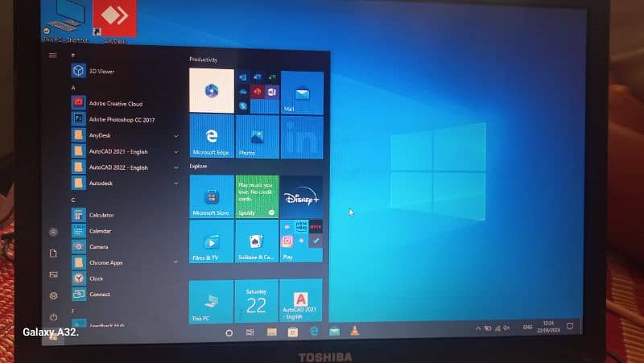Image resolution: width=644 pixels, height=363 pixels.
Task: Open the This PC tile
Action: [x=211, y=302]
